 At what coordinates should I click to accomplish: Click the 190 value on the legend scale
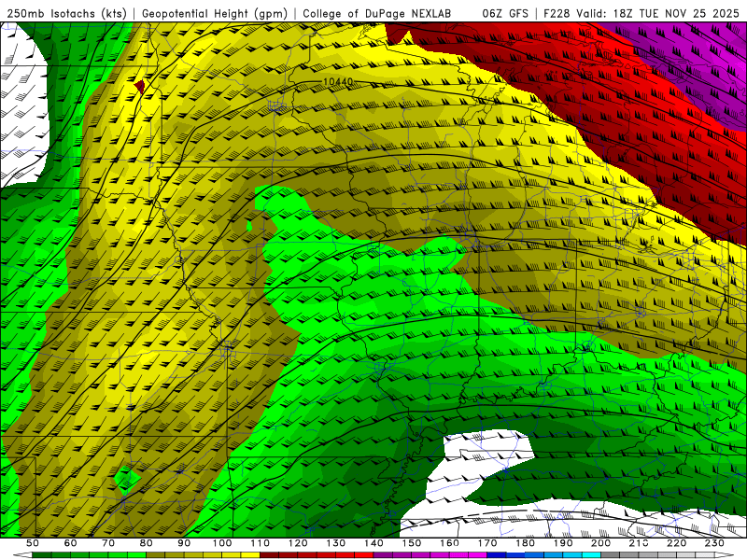[563, 543]
